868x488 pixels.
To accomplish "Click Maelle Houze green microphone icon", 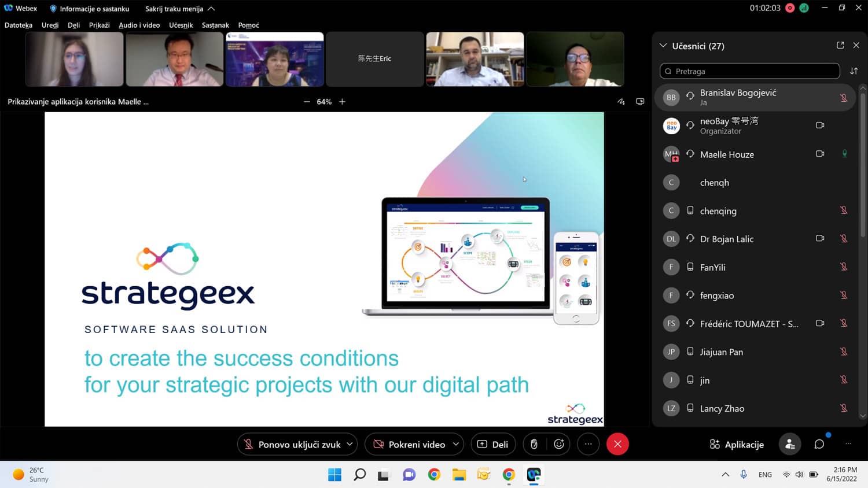I will 844,154.
